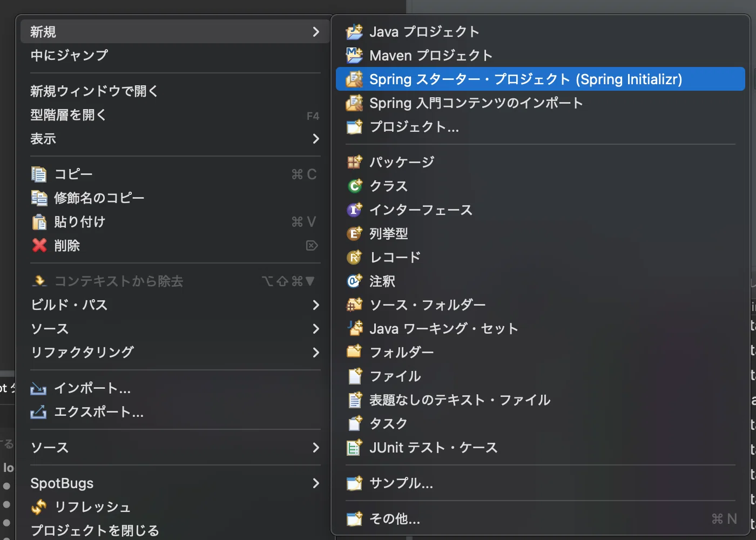Click the purple インターフェース icon
This screenshot has height=540, width=756.
tap(354, 210)
